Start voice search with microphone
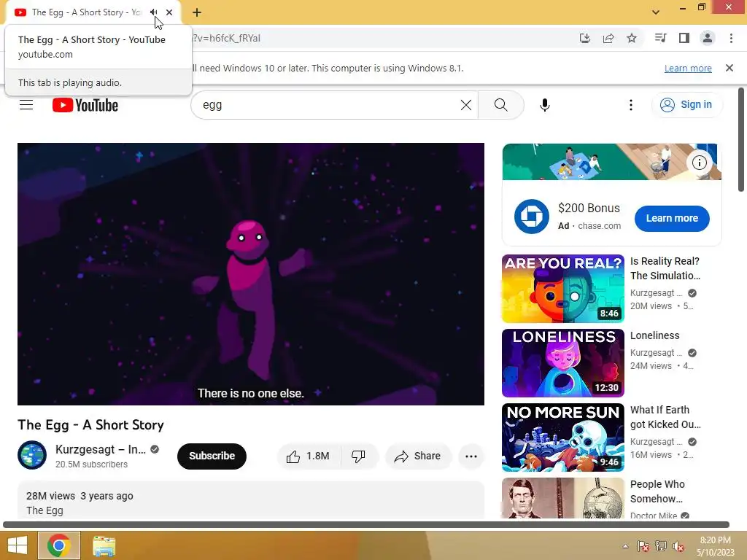 coord(544,105)
